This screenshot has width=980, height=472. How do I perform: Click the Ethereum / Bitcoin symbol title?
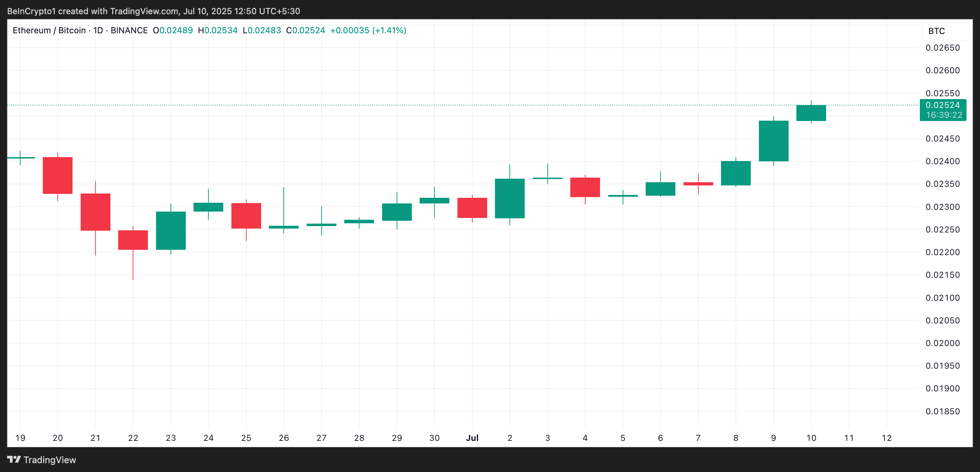(x=49, y=30)
